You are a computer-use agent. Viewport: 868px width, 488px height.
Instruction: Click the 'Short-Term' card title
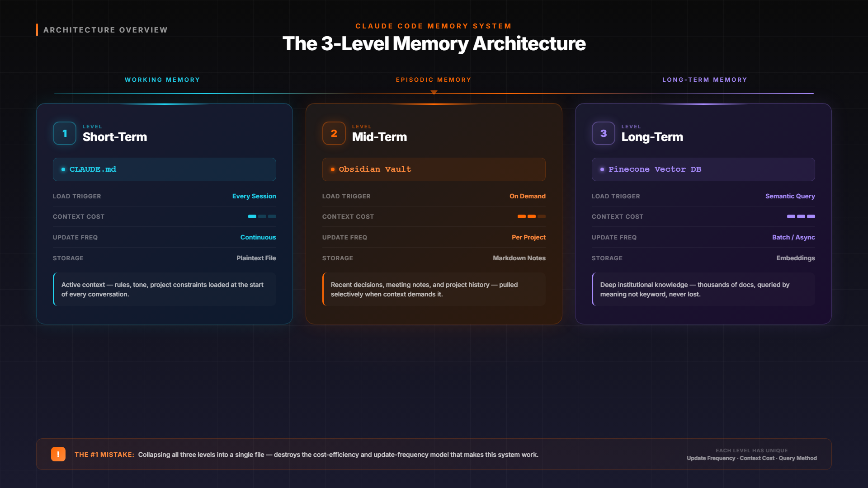click(x=115, y=137)
